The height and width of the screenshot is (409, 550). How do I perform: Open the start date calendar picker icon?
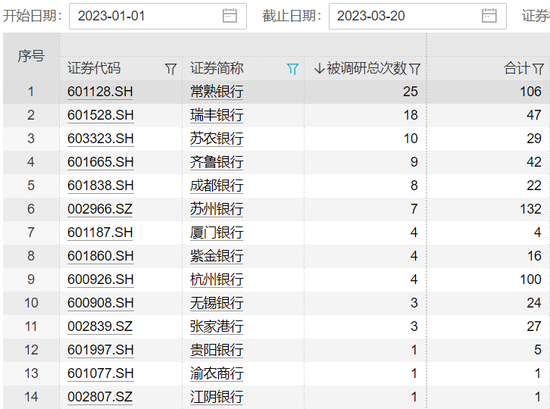point(230,16)
